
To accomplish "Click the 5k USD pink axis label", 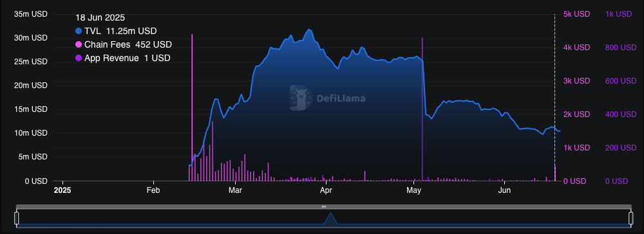I will pos(576,14).
